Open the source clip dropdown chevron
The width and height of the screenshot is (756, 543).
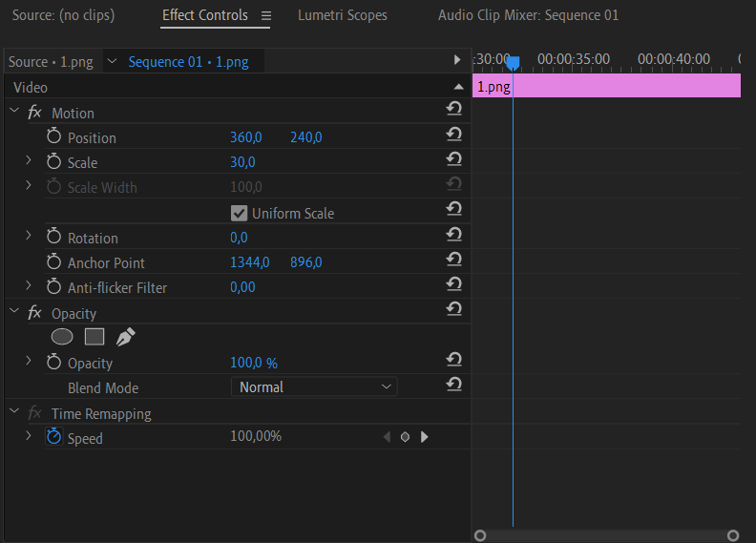pos(113,61)
